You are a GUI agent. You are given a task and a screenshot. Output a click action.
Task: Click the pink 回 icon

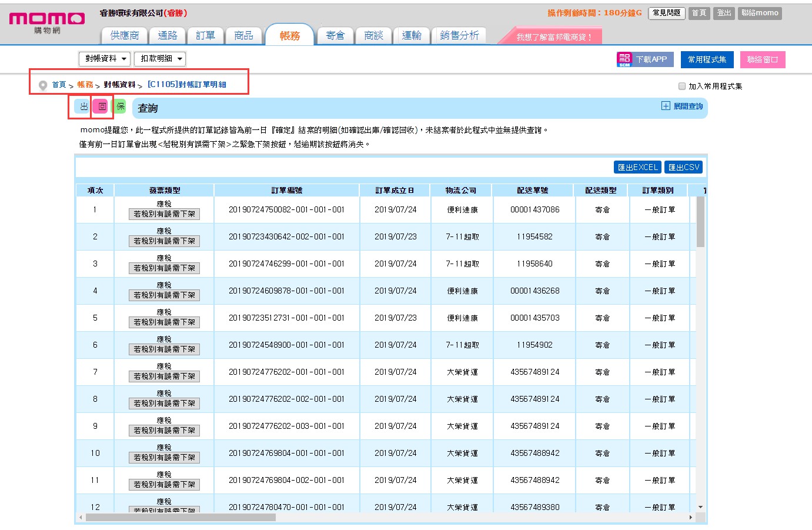tap(102, 106)
